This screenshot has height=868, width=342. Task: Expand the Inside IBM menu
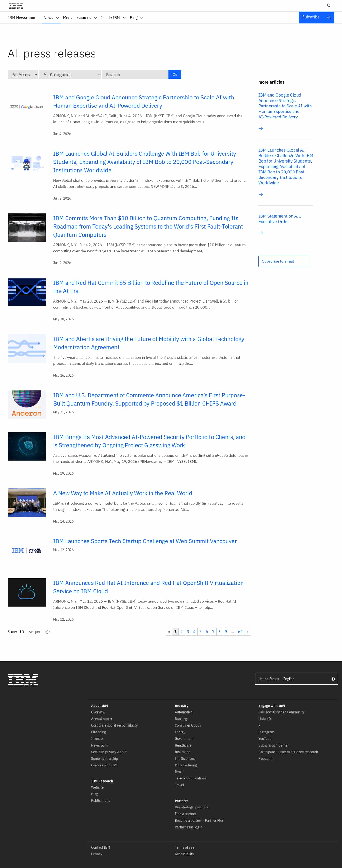[x=113, y=18]
